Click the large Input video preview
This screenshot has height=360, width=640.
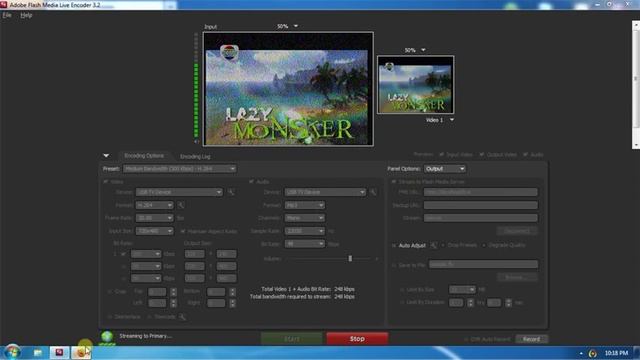(x=288, y=89)
